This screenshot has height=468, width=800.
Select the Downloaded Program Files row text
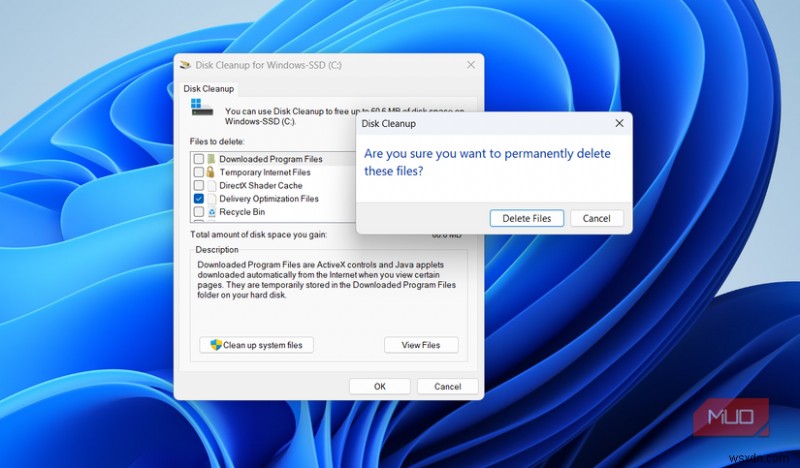pos(271,159)
